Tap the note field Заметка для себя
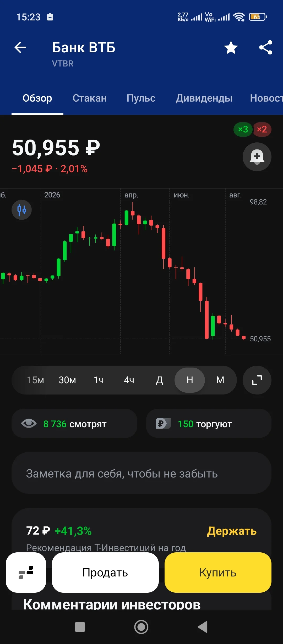The width and height of the screenshot is (283, 644). pos(141,473)
